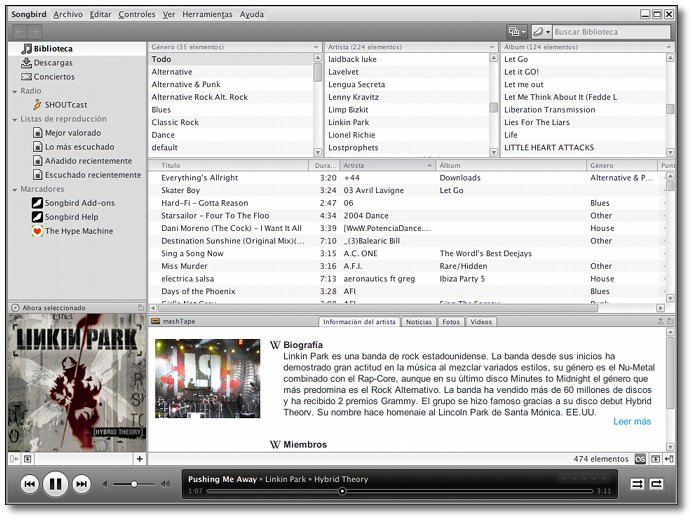
Task: Select the Miss Murder track row
Action: tap(406, 266)
